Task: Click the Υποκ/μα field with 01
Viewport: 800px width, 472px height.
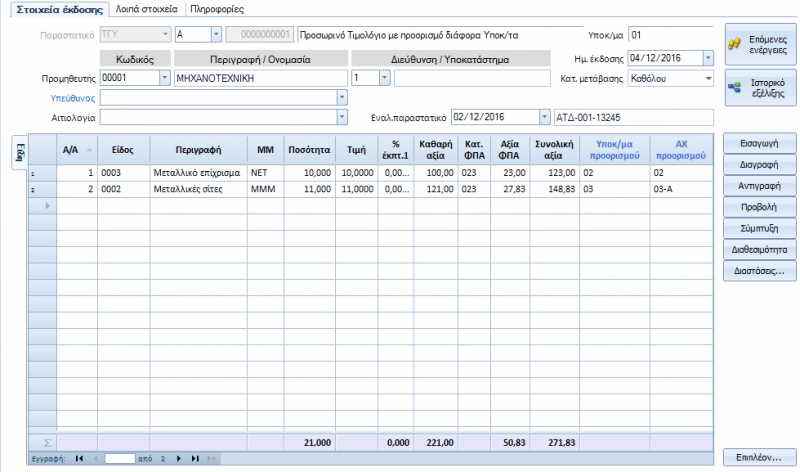Action: pos(670,35)
